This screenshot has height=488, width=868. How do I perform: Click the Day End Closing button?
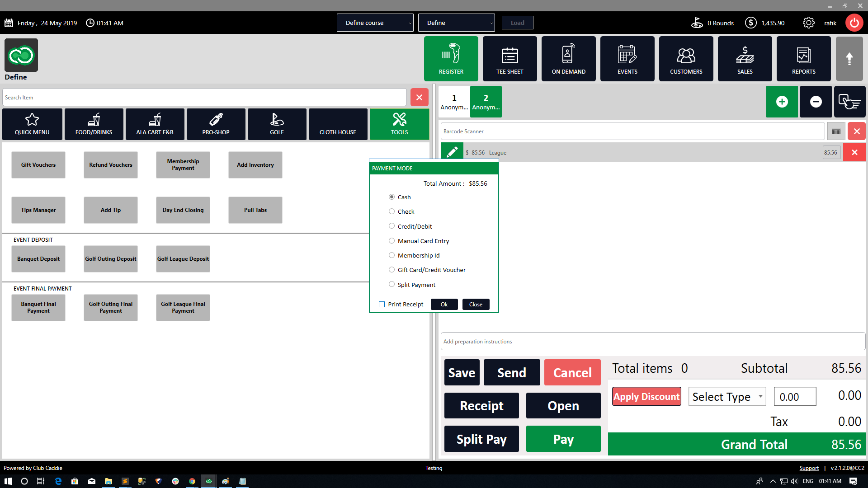point(183,210)
